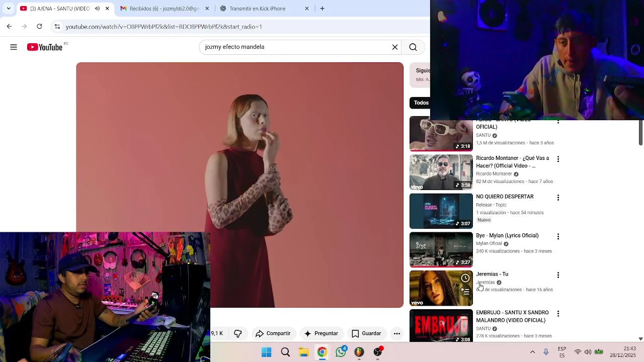
Task: Show hidden system tray icons
Action: [x=532, y=352]
